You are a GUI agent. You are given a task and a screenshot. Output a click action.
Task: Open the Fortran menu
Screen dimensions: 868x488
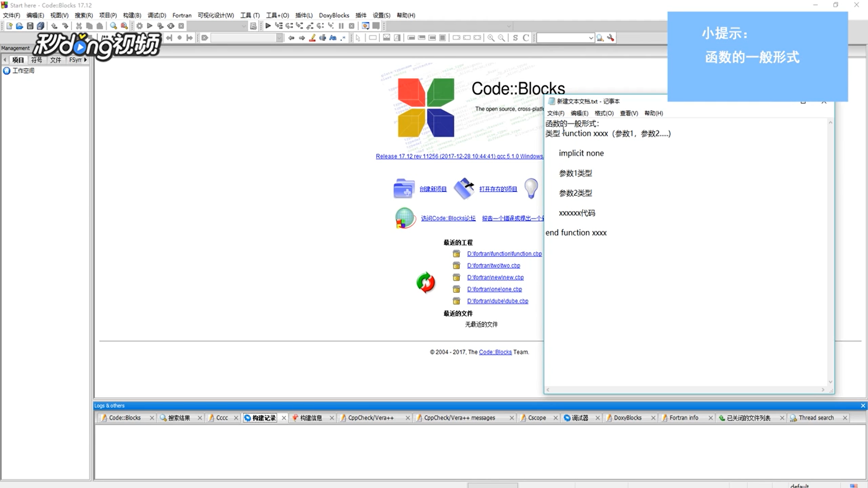point(182,15)
